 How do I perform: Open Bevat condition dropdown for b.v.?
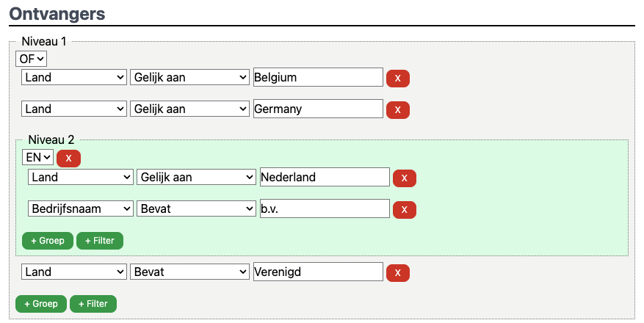[196, 208]
